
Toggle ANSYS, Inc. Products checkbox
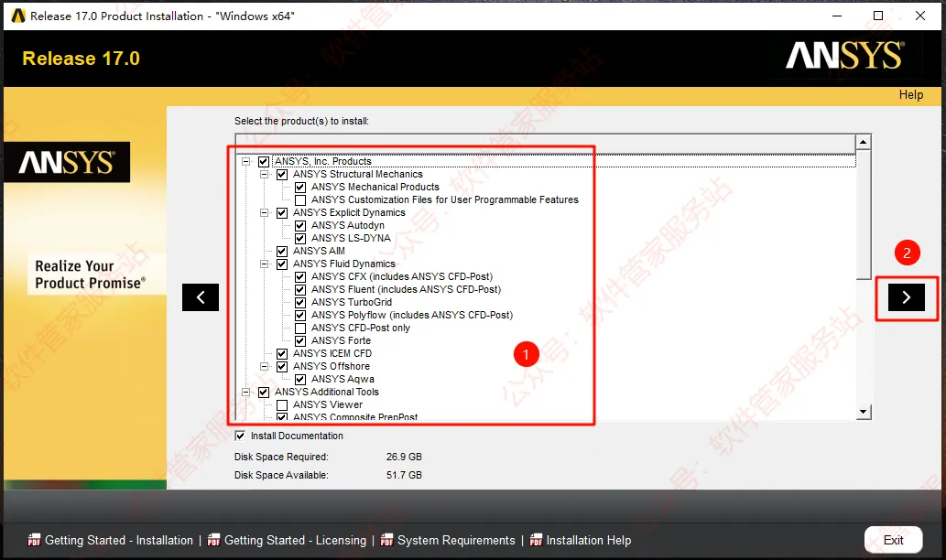click(264, 162)
